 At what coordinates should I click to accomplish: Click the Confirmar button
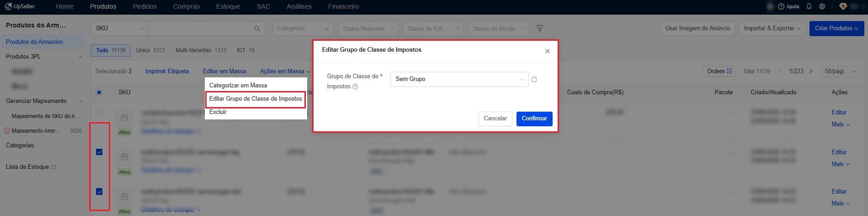tap(534, 119)
